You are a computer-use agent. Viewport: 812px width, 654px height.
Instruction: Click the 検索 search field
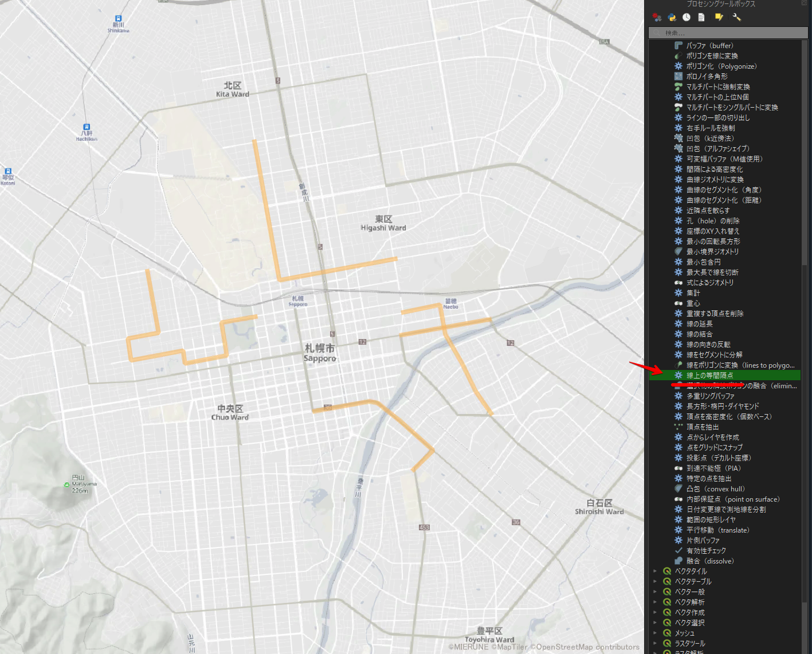(728, 33)
